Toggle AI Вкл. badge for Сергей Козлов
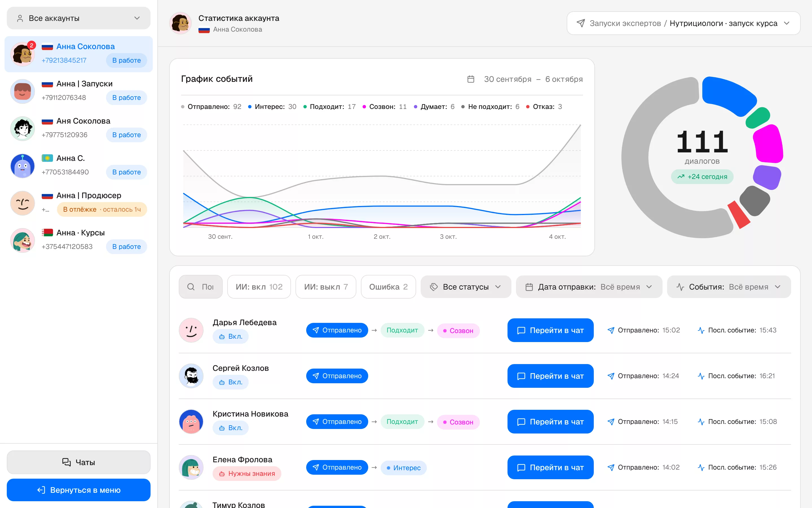 tap(231, 382)
